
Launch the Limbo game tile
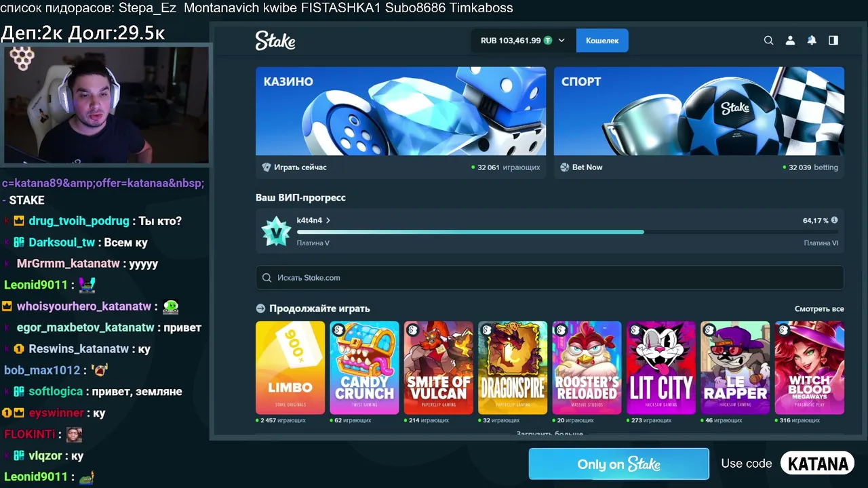(x=290, y=367)
